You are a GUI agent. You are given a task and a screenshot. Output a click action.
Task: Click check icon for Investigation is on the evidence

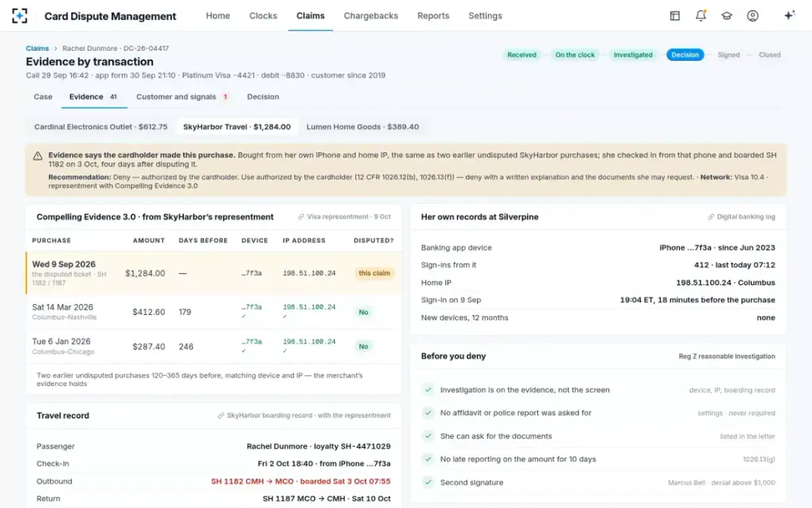[x=428, y=390]
